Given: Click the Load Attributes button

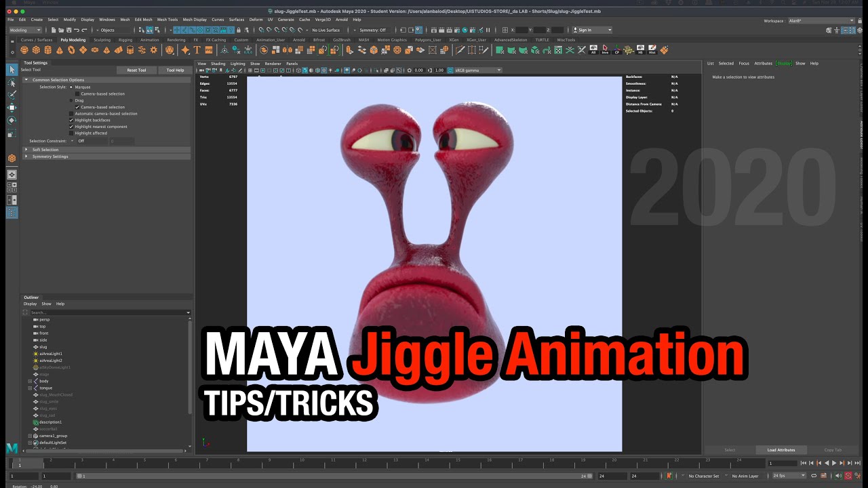Looking at the screenshot, I should coord(781,450).
